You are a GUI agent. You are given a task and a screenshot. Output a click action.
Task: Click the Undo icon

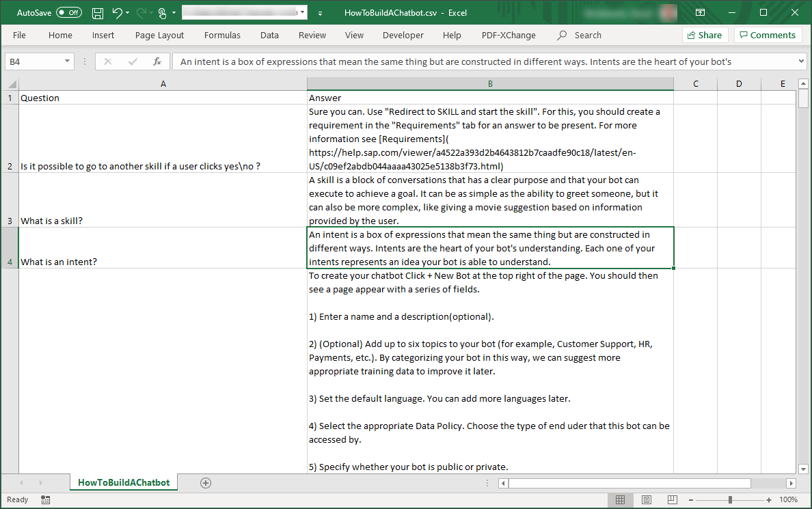tap(117, 13)
